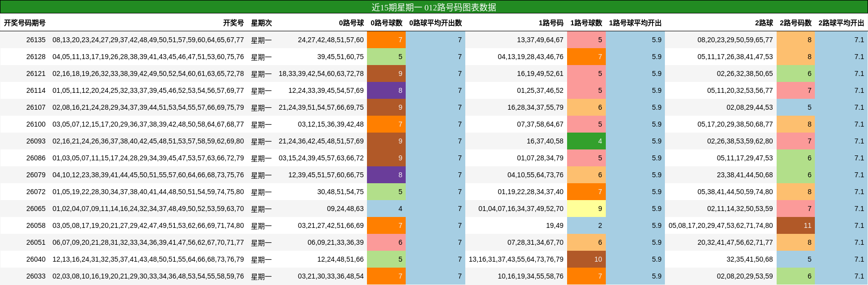This screenshot has height=285, width=868.
Task: Click the 星期次 column header
Action: point(261,23)
